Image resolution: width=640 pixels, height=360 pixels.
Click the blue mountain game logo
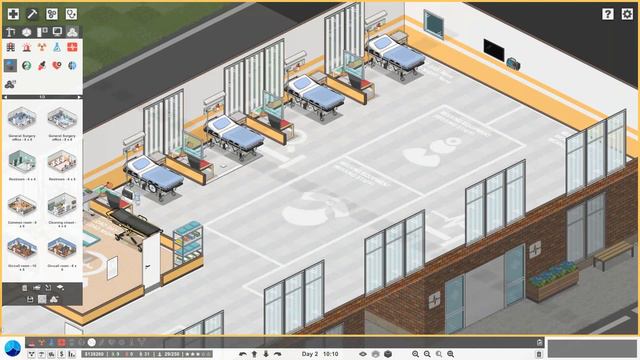click(13, 348)
